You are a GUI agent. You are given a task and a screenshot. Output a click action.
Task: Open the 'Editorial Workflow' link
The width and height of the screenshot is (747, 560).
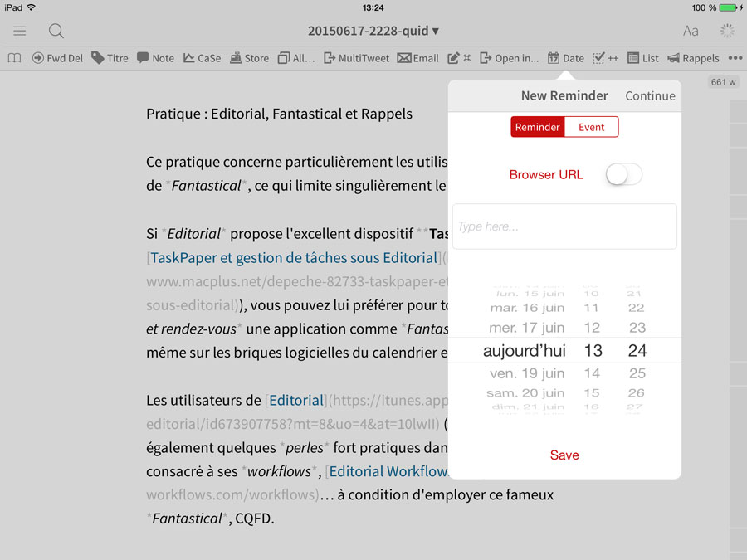(388, 471)
